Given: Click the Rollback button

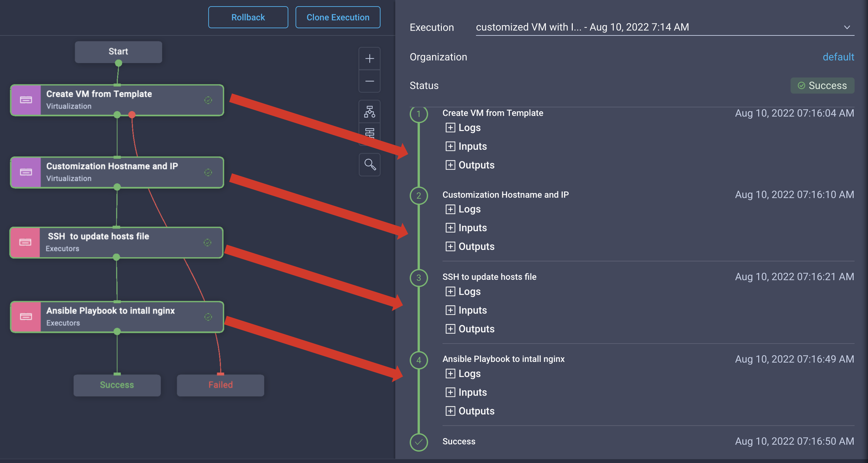Looking at the screenshot, I should 248,17.
